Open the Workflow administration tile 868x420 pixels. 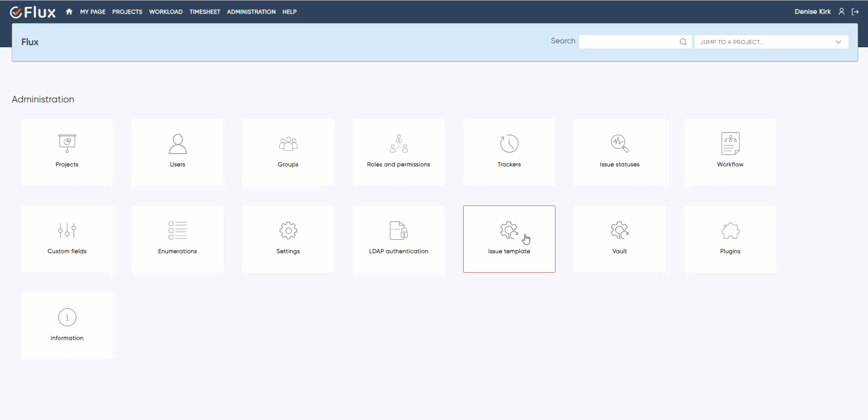click(730, 152)
